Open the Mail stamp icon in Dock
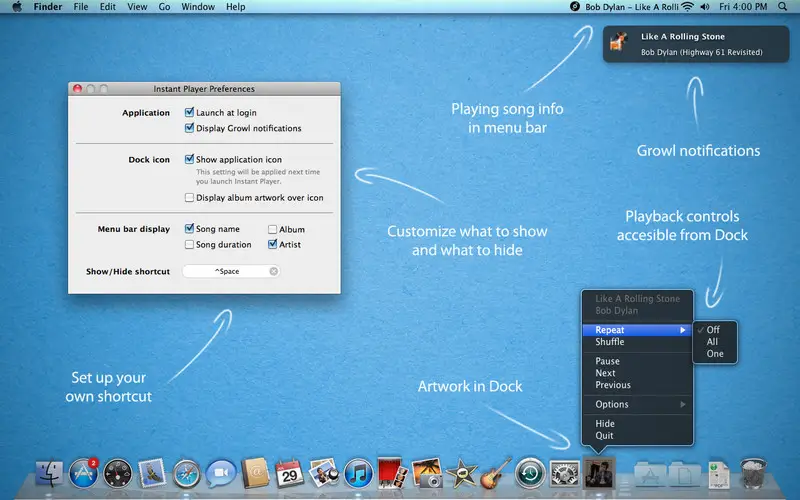The width and height of the screenshot is (800, 500). tap(152, 473)
